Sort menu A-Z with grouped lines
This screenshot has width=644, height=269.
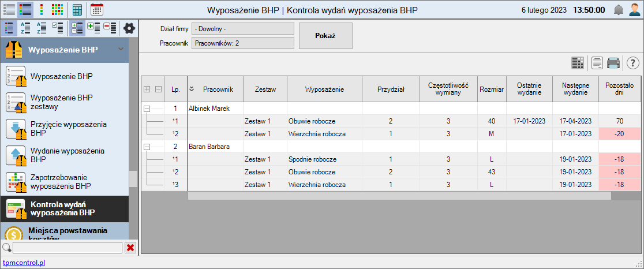click(25, 28)
